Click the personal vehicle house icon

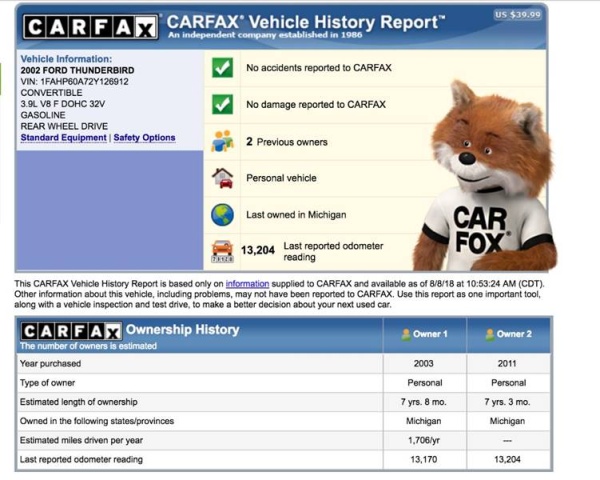pos(222,178)
